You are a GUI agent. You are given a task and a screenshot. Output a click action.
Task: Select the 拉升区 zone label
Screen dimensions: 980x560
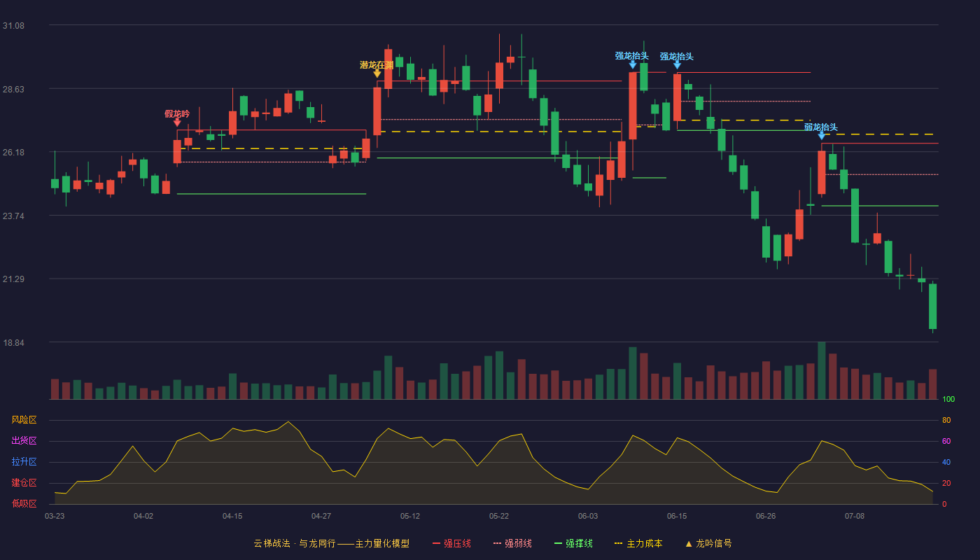coord(24,462)
